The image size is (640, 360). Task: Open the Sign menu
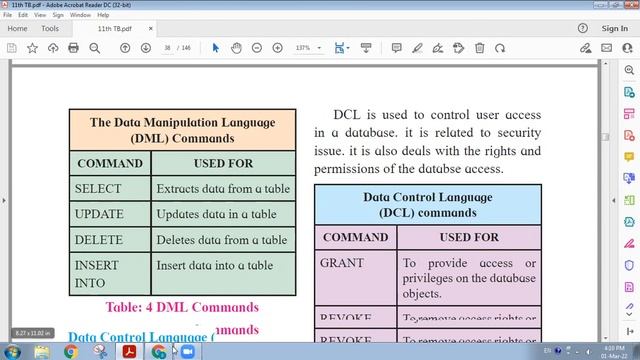(58, 15)
